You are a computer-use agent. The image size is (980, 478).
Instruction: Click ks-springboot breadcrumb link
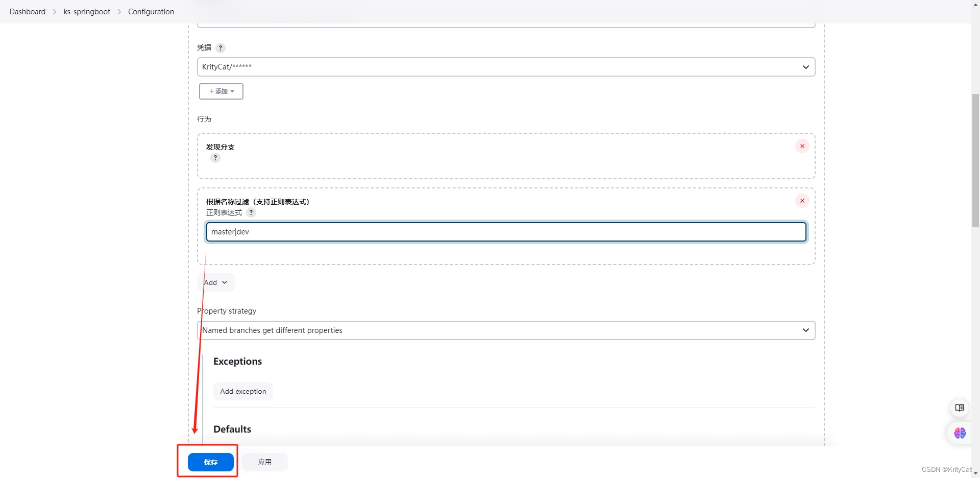(87, 12)
